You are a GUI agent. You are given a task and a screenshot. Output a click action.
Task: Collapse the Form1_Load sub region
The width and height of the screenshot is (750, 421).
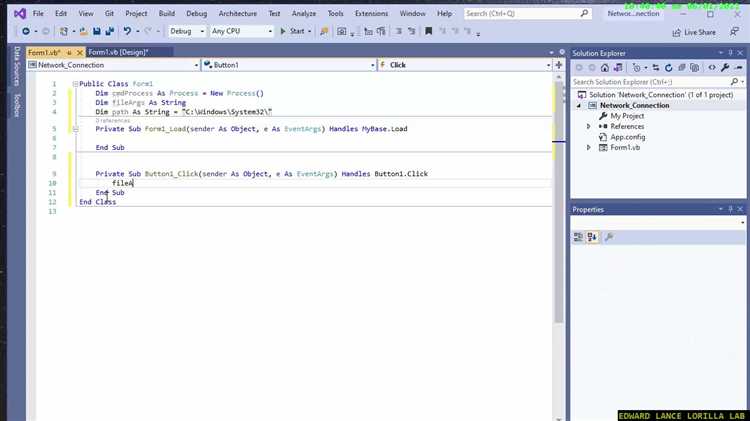[x=75, y=129]
